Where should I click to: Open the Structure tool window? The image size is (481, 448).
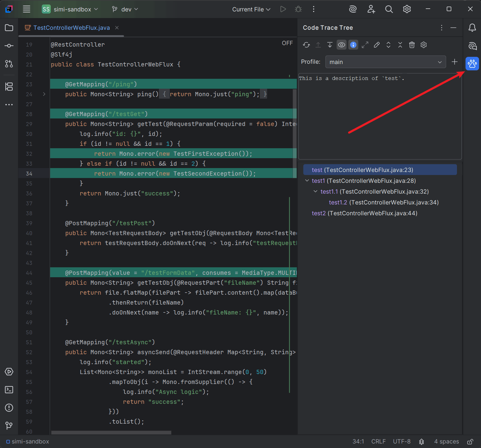[x=9, y=87]
